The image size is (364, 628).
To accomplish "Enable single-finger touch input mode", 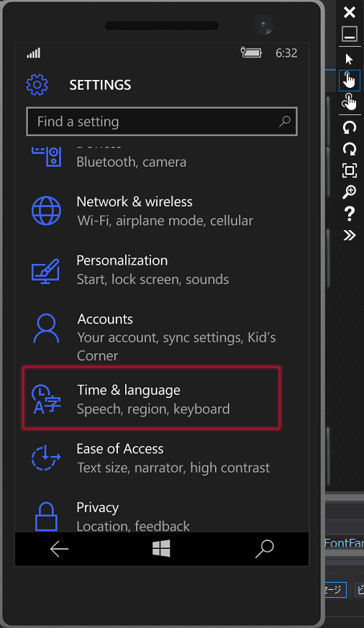I will tap(349, 81).
